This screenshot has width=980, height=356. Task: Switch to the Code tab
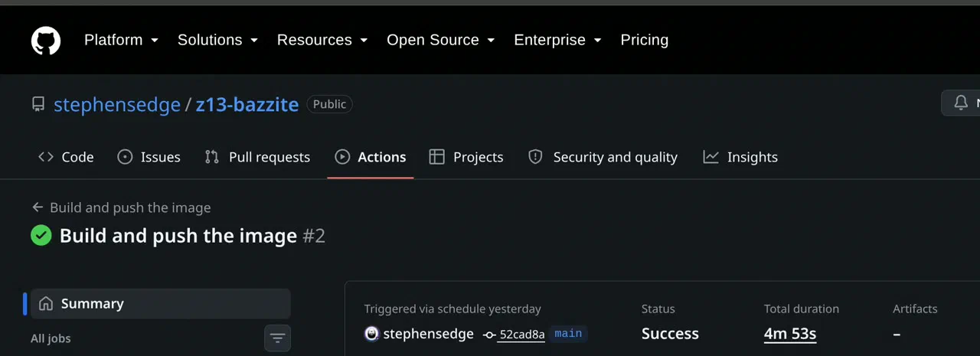(x=66, y=157)
